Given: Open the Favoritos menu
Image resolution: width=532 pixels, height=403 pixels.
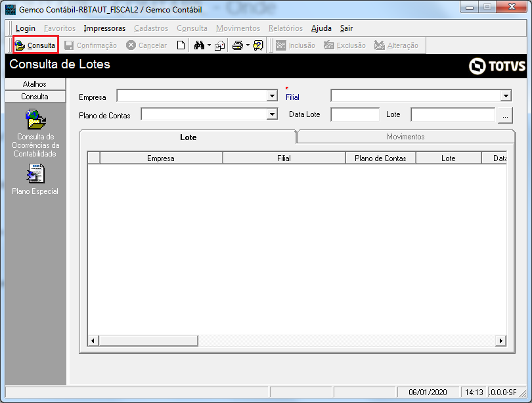Looking at the screenshot, I should click(x=60, y=28).
